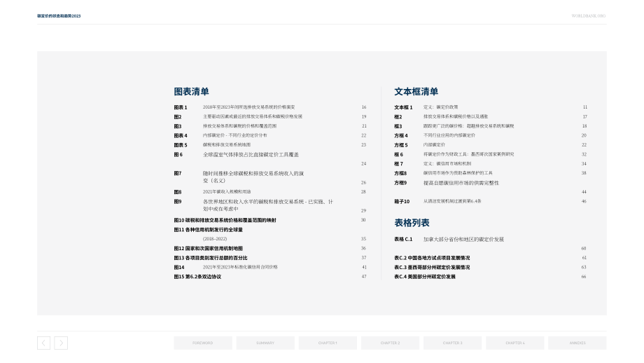Click the 文本框清单 heading
644x363 pixels.
pyautogui.click(x=416, y=92)
